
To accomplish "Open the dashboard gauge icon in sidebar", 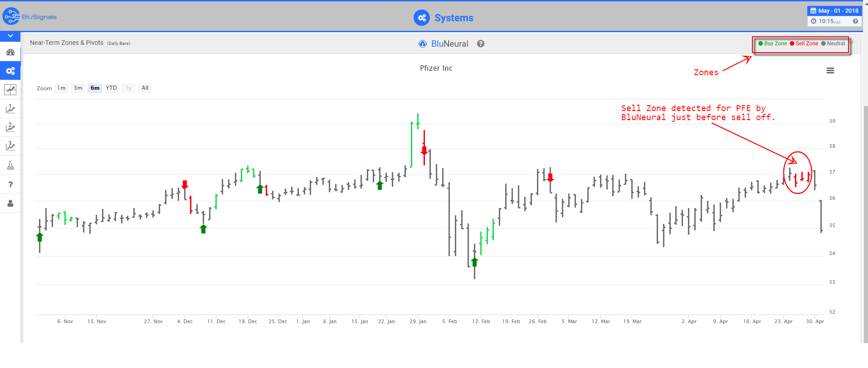I will (x=10, y=53).
